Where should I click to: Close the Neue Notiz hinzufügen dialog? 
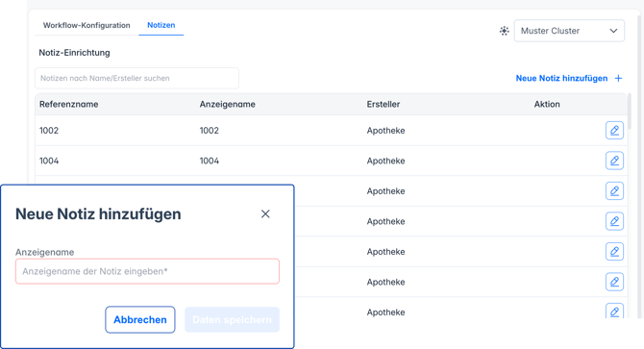click(265, 213)
